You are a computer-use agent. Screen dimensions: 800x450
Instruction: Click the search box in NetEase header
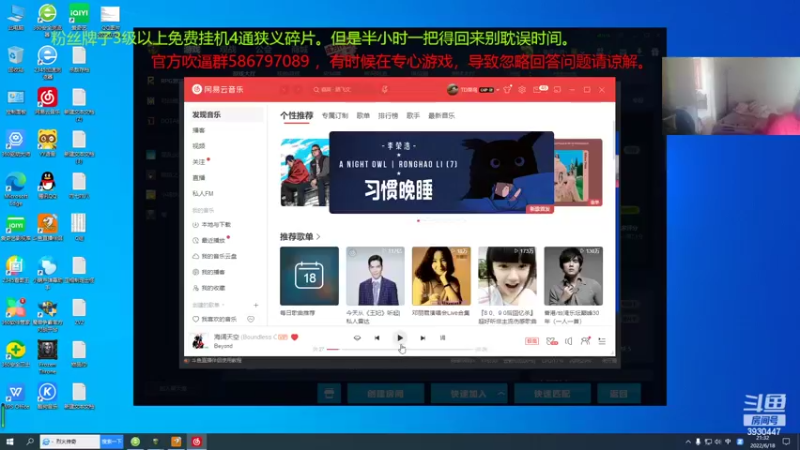coord(344,89)
